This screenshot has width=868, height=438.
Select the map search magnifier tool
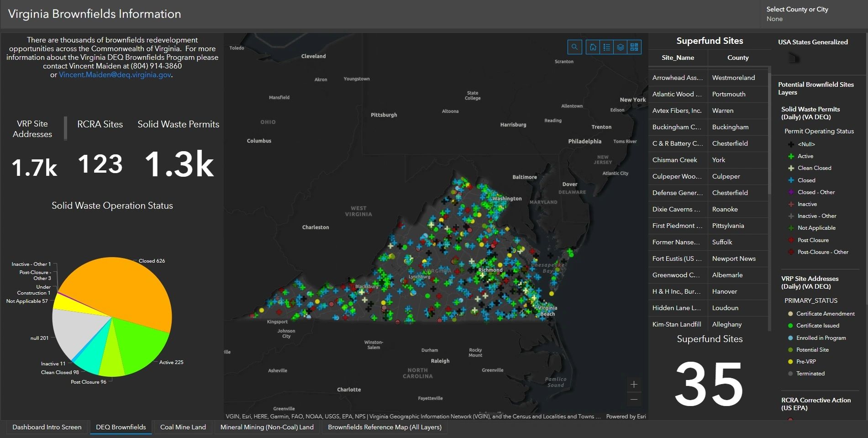click(574, 47)
